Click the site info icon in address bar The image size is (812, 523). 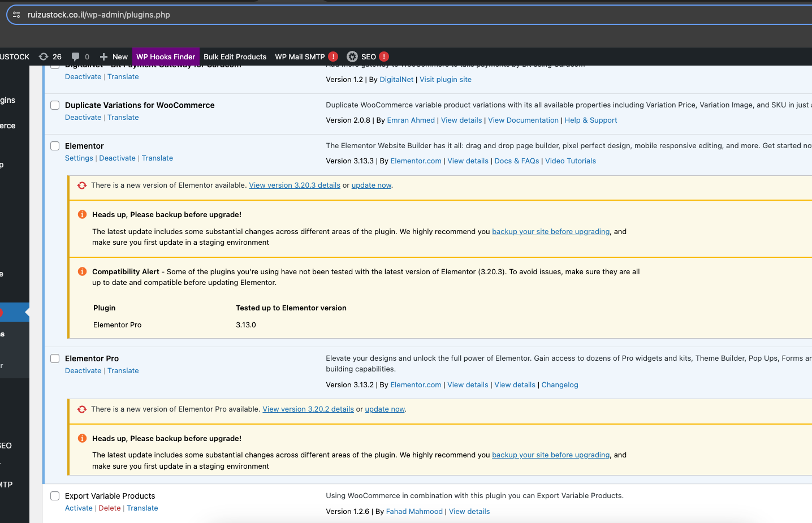click(16, 15)
